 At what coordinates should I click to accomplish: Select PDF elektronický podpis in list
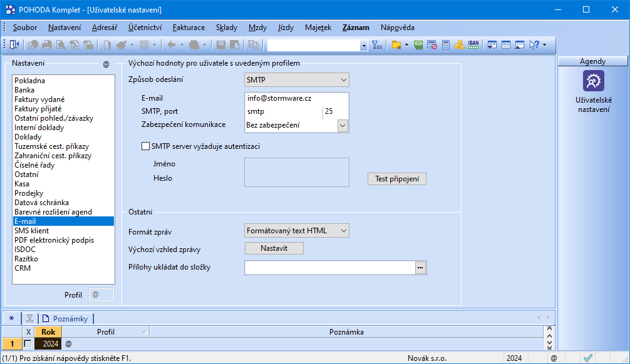[63, 240]
